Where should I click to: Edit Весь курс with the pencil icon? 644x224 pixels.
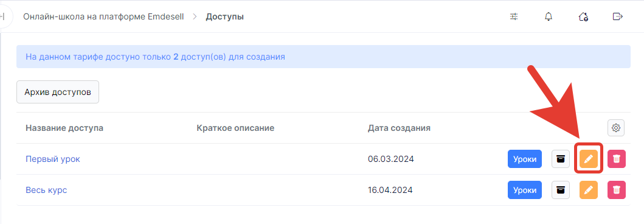click(x=589, y=190)
